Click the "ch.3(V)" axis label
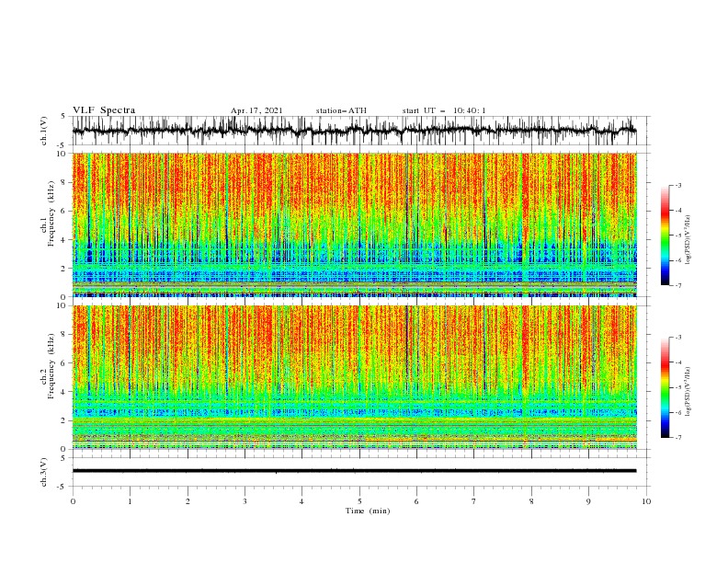The image size is (728, 563). (x=44, y=472)
